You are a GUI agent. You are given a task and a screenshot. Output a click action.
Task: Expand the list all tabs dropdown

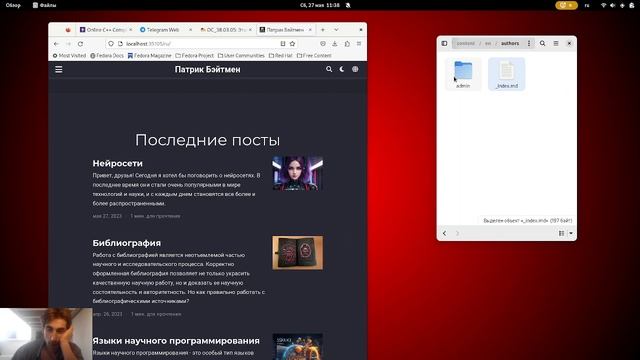click(x=336, y=30)
